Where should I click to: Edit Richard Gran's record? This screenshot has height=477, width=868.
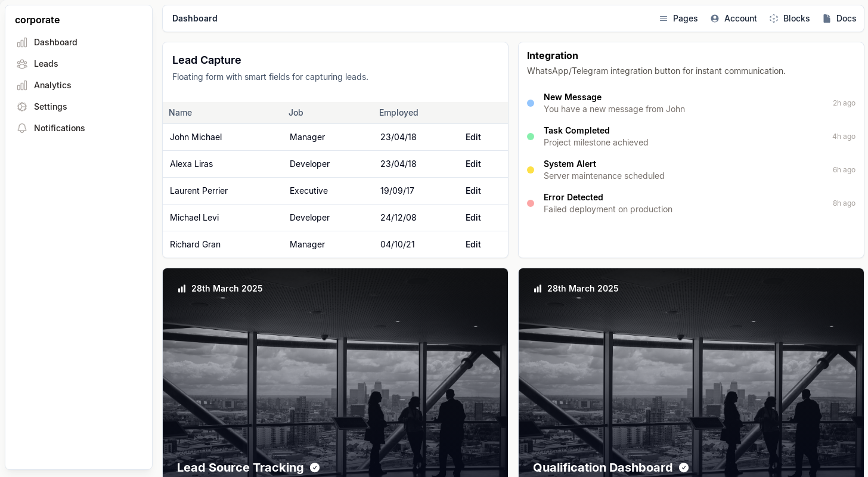click(473, 244)
